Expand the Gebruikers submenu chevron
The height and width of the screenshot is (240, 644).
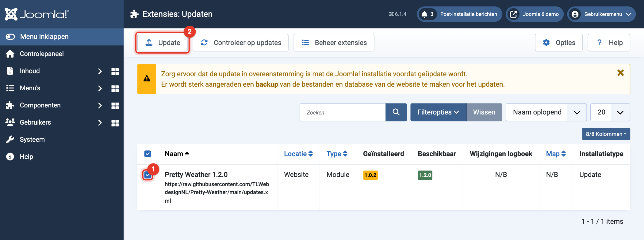(x=100, y=123)
